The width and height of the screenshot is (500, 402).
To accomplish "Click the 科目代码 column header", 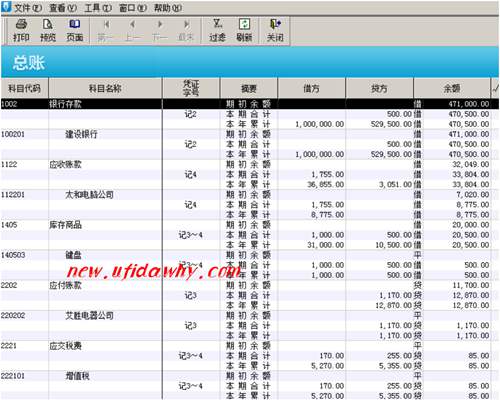I will coord(24,88).
